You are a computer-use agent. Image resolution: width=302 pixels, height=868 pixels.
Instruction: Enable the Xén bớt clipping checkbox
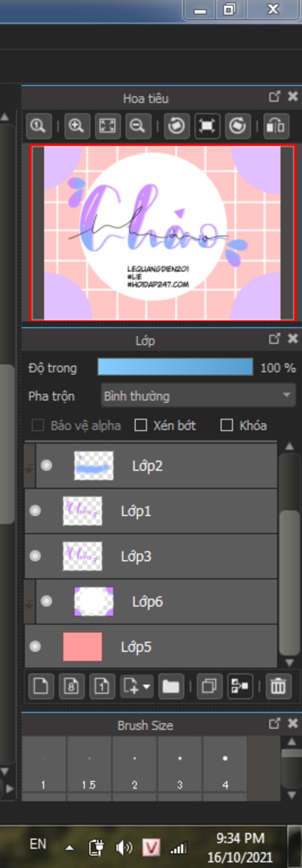coord(141,425)
